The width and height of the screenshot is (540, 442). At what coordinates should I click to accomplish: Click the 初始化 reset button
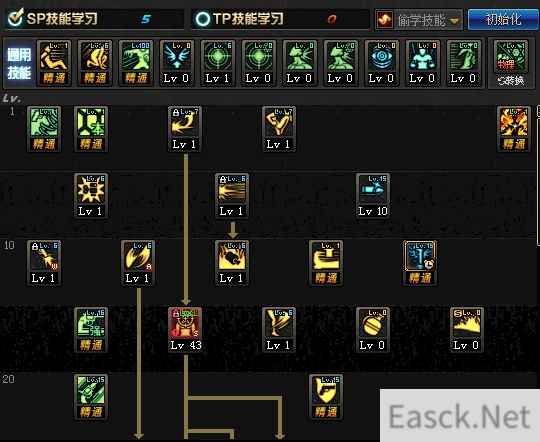(x=503, y=19)
